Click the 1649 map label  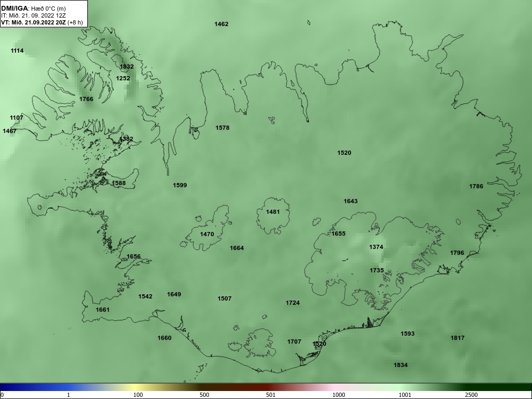point(174,295)
